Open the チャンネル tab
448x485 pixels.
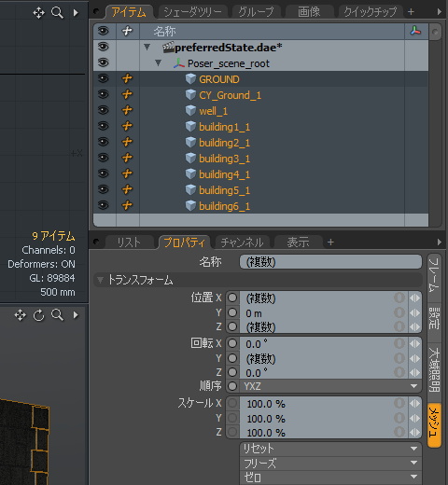coord(243,242)
